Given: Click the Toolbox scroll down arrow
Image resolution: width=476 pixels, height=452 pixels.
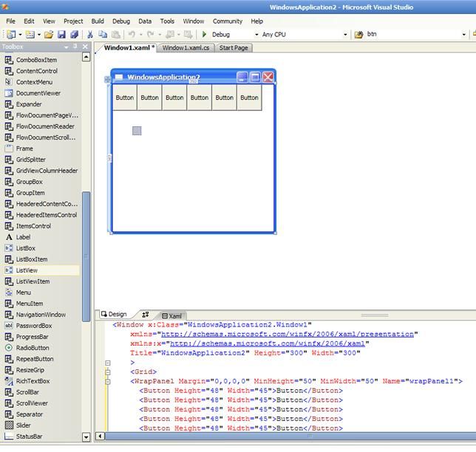Looking at the screenshot, I should [x=86, y=437].
